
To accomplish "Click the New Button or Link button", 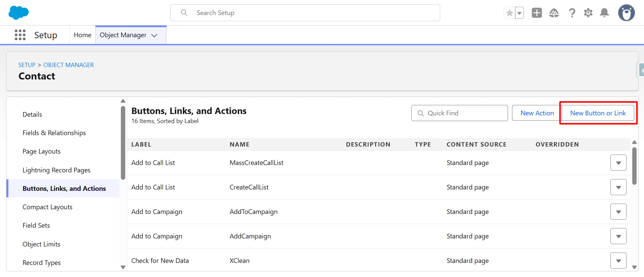I will point(598,113).
